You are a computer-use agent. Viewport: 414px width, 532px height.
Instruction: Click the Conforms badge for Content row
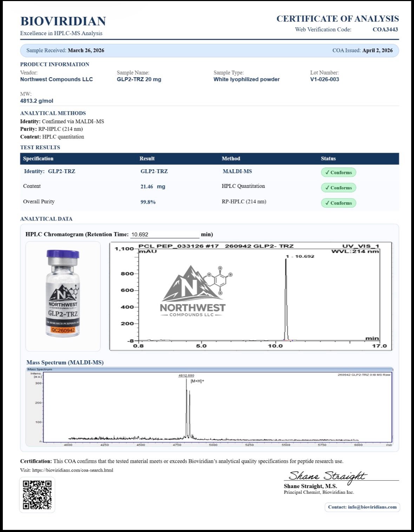click(x=338, y=188)
